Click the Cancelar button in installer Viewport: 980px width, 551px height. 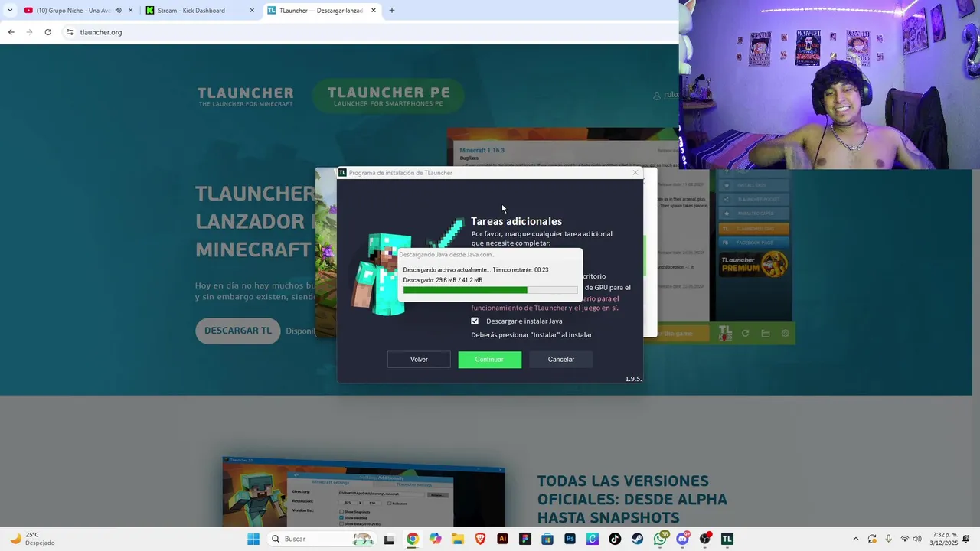point(560,360)
